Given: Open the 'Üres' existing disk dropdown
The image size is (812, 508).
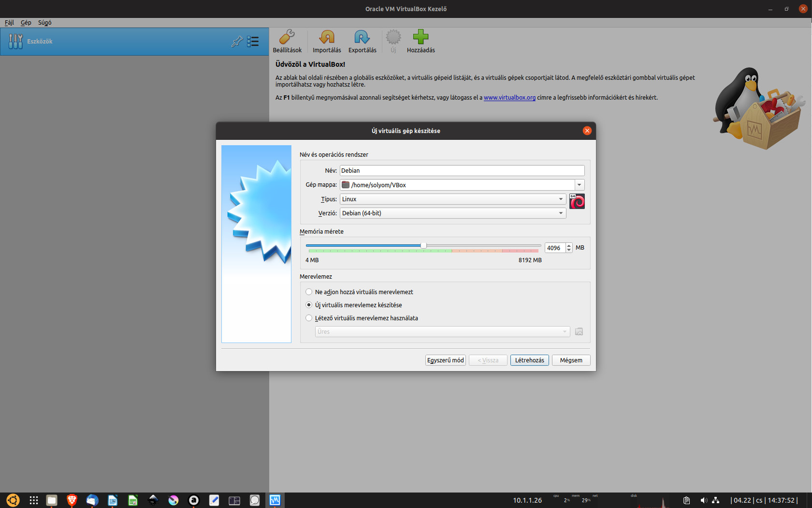Looking at the screenshot, I should [x=442, y=331].
